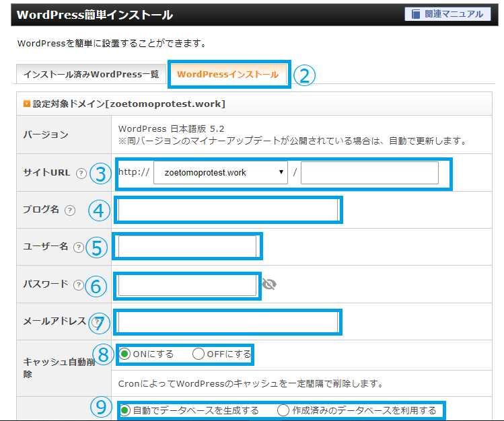This screenshot has width=504, height=421.
Task: Select the WordPressインストール tab
Action: 228,75
